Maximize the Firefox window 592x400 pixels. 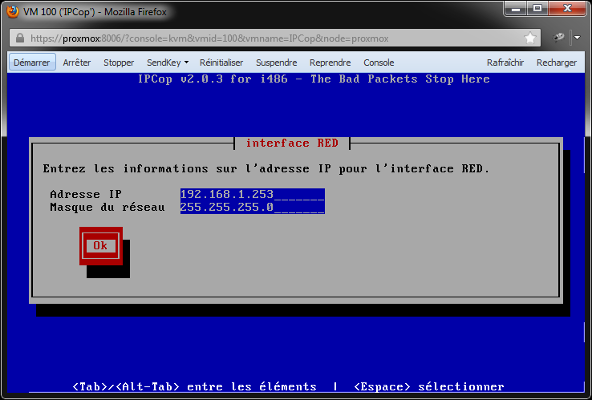[x=538, y=9]
